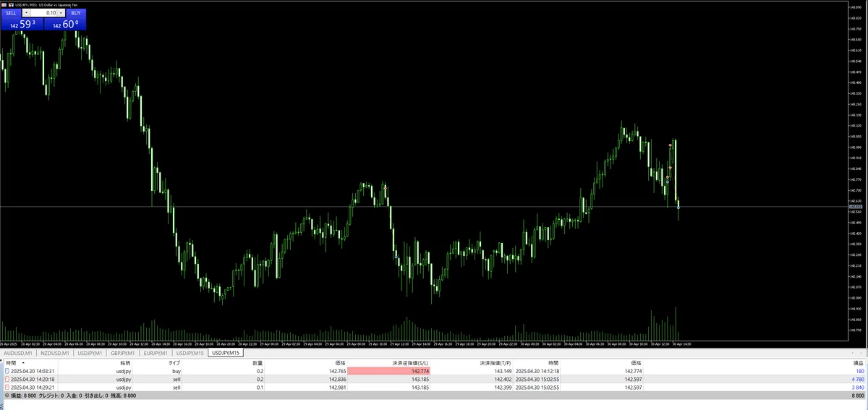Select the 2025.04.30 14:20:18 order row

tap(434, 379)
